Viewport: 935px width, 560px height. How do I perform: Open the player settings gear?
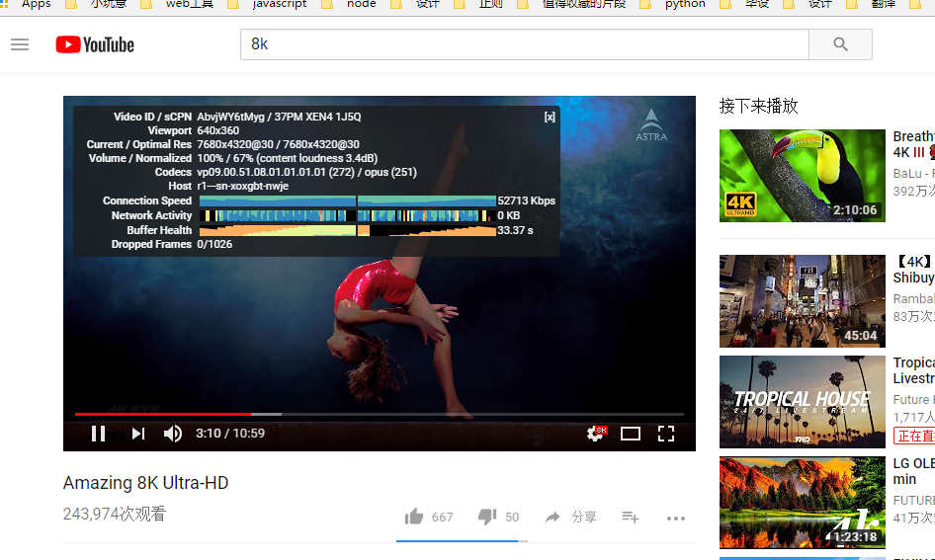pos(595,434)
